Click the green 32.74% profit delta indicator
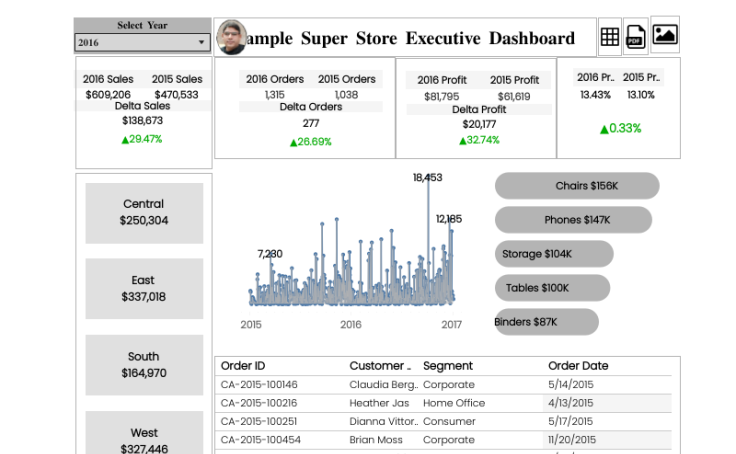This screenshot has width=736, height=454. (x=477, y=140)
